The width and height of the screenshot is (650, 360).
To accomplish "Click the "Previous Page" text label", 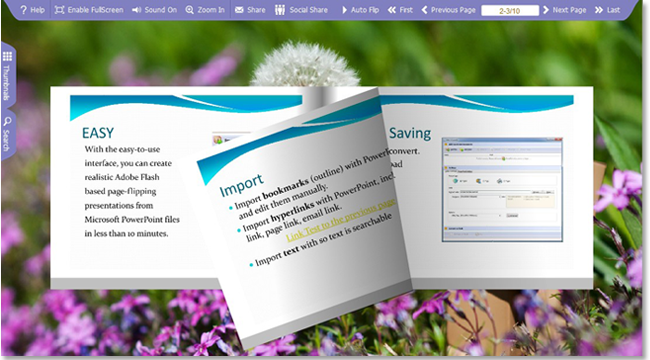I will point(453,10).
